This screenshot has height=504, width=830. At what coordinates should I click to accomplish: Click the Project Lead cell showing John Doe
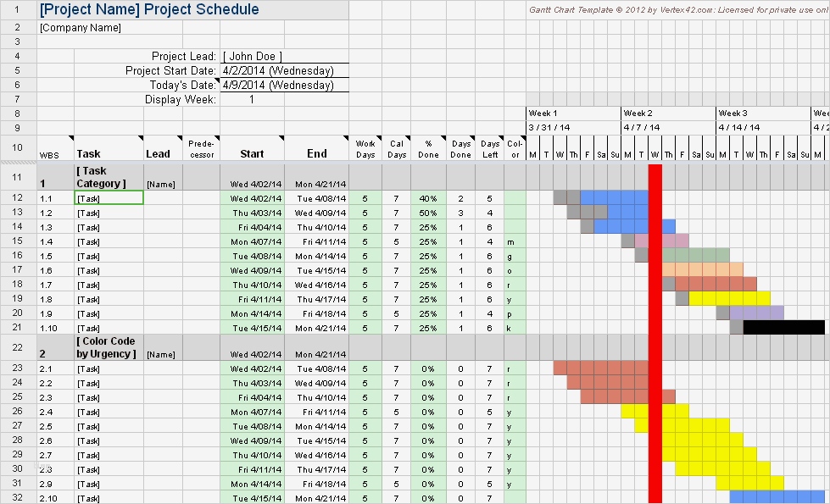[252, 56]
